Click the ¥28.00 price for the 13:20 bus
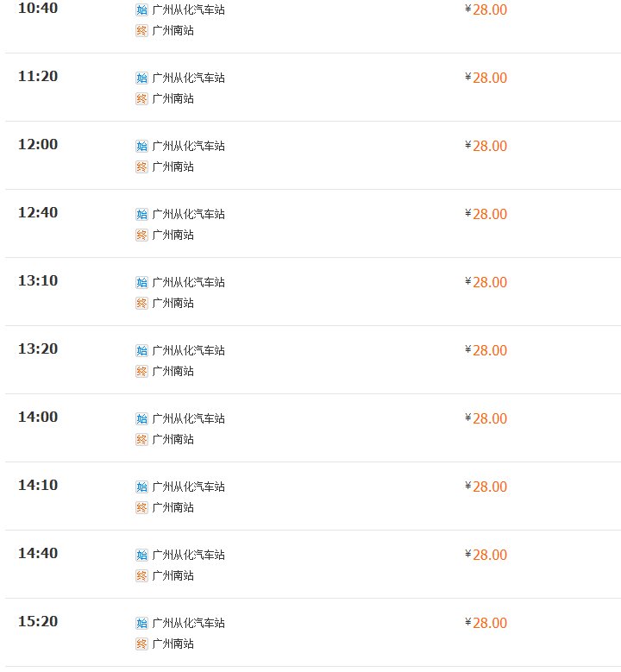Viewport: 621px width, 672px height. pyautogui.click(x=486, y=350)
